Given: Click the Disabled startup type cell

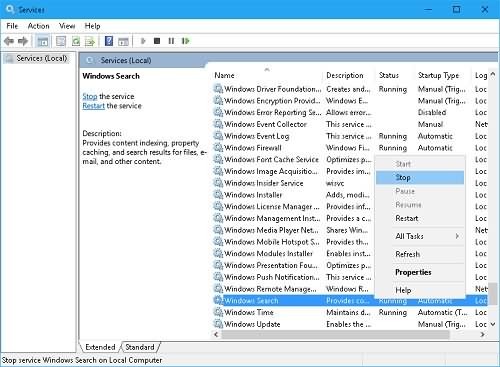Looking at the screenshot, I should (432, 112).
